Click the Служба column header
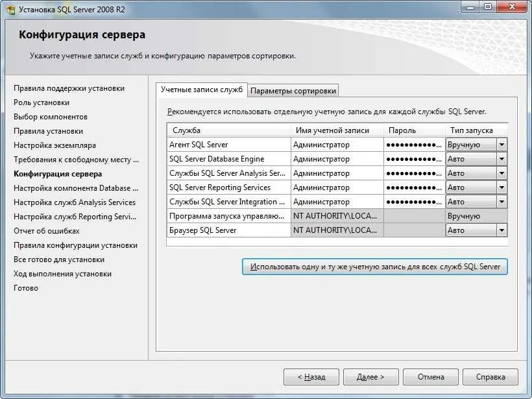532x399 pixels. 229,130
